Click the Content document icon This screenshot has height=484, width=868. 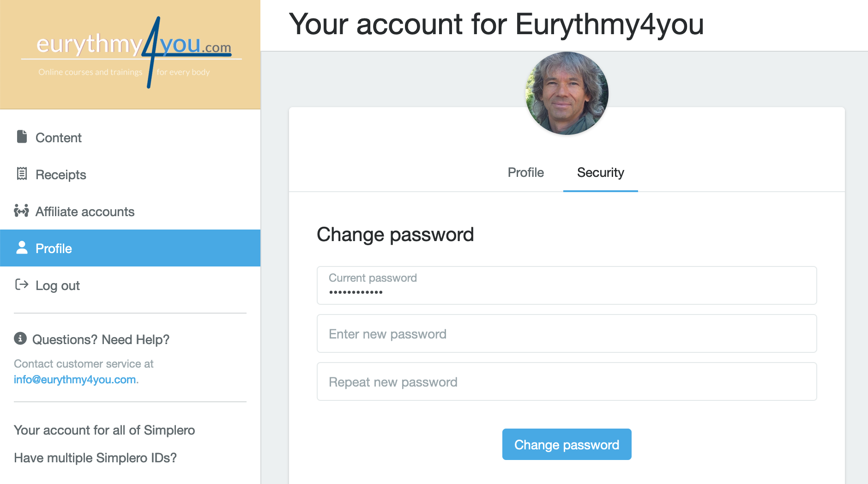click(x=22, y=137)
